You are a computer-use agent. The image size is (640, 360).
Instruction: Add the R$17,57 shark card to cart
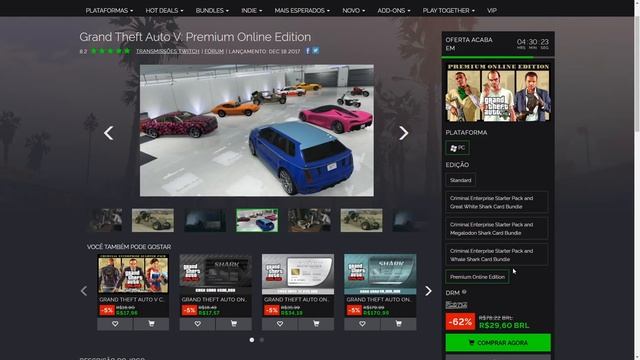coord(233,324)
